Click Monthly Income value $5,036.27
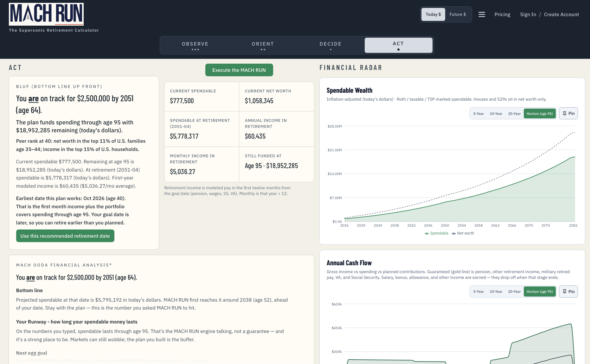This screenshot has width=590, height=364. click(183, 172)
